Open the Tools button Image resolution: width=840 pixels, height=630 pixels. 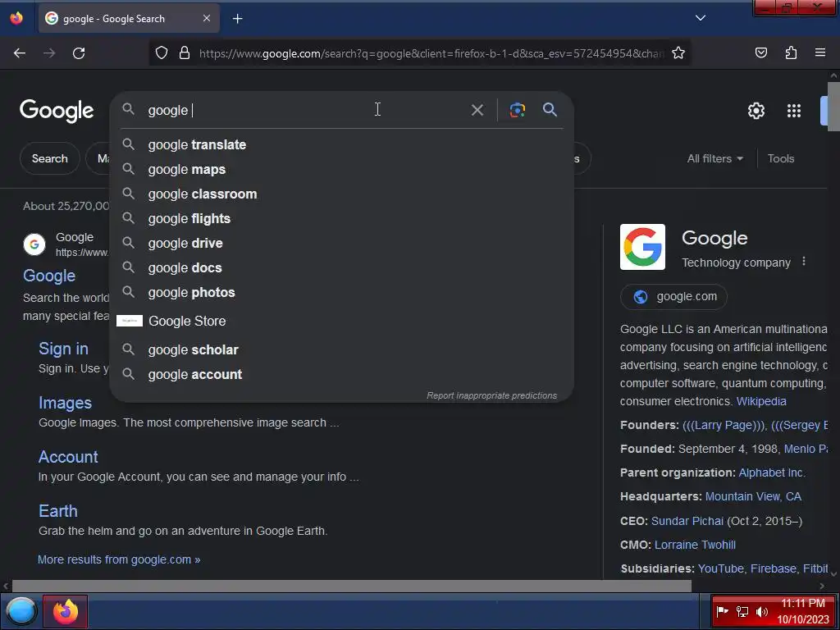point(781,158)
